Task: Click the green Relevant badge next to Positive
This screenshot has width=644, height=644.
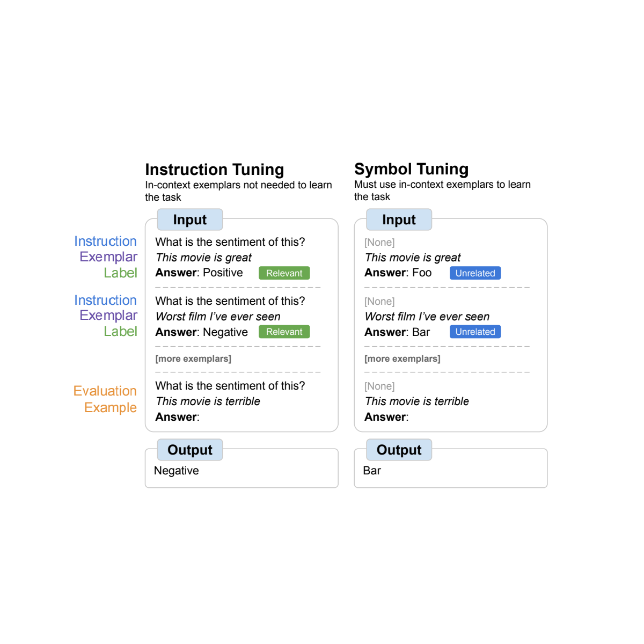Action: [x=284, y=273]
